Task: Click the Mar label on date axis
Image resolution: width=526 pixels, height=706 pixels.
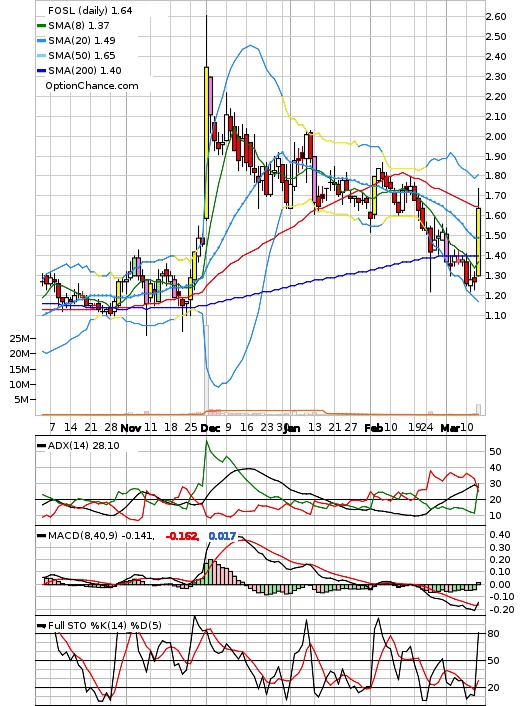Action: click(450, 428)
